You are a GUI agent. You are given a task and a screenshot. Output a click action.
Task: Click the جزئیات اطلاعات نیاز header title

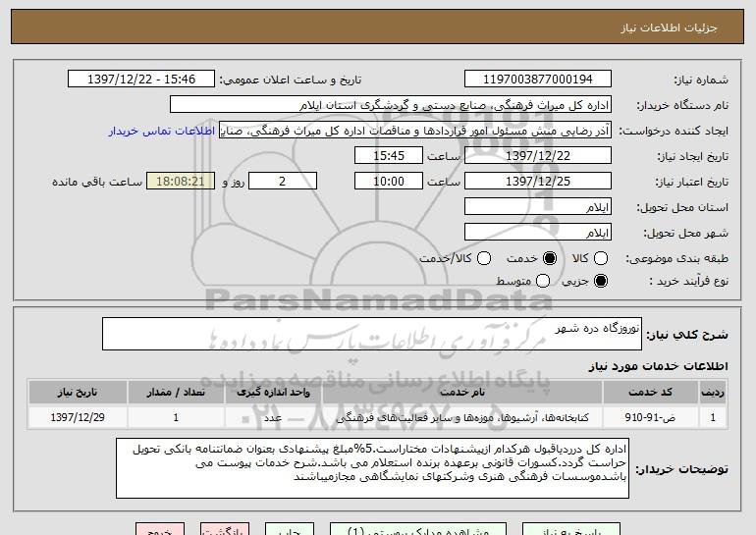point(669,27)
